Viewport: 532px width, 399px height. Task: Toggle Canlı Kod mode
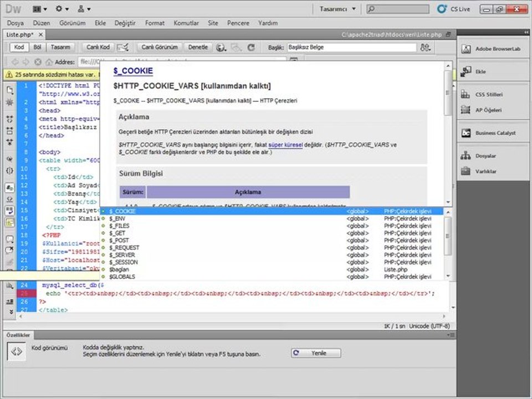[98, 47]
